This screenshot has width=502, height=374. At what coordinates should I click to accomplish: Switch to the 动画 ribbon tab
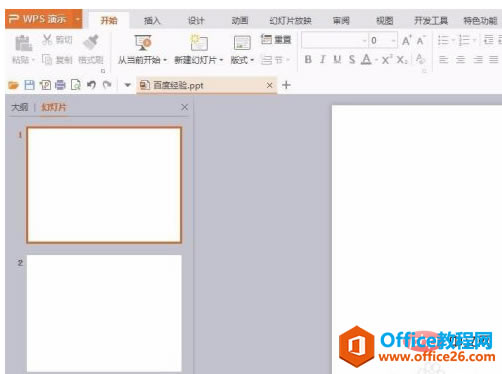(x=240, y=21)
